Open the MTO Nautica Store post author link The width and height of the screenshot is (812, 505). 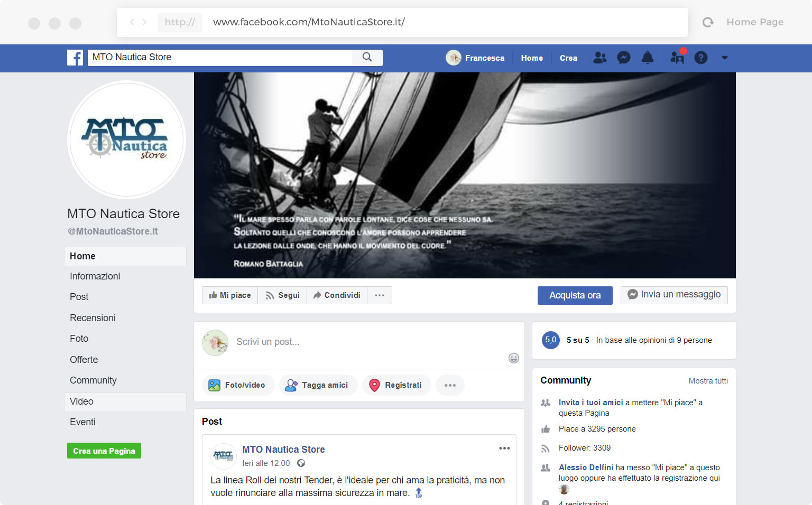pos(283,450)
